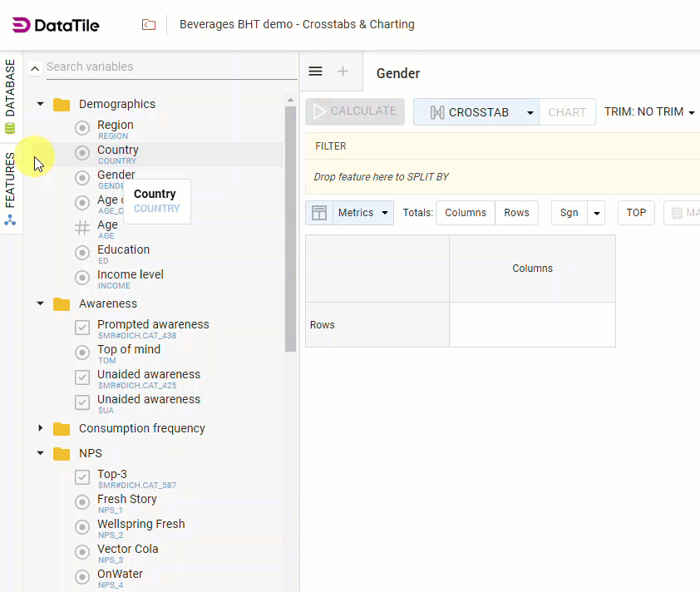Open the hamburger menu above the crosstab
This screenshot has height=592, width=700.
coord(315,71)
